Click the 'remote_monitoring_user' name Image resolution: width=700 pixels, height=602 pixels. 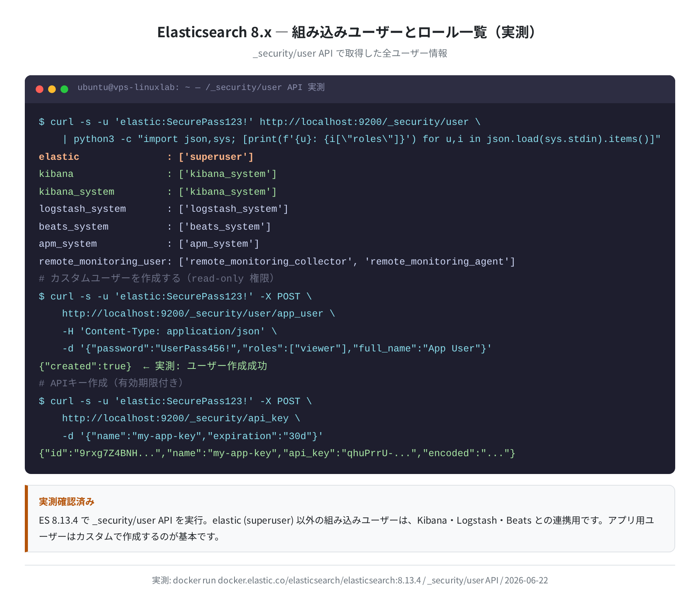pyautogui.click(x=103, y=261)
